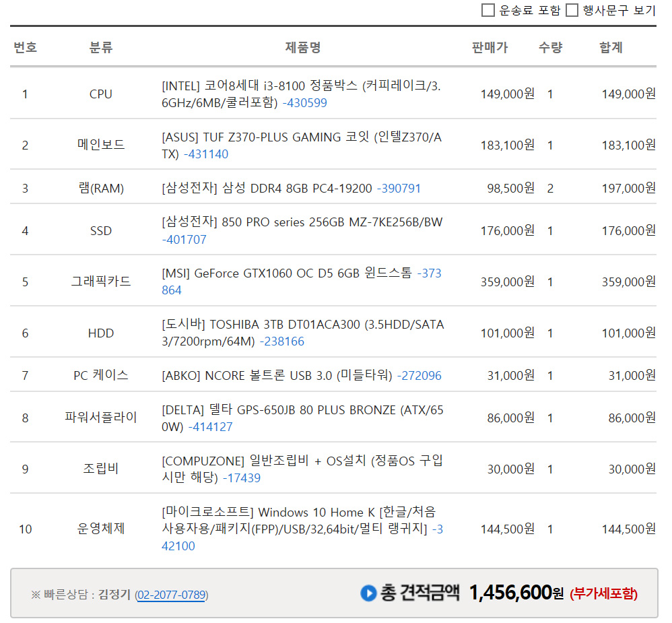The height and width of the screenshot is (623, 672).
Task: Click the Windows 10 Home K product name
Action: tap(299, 521)
